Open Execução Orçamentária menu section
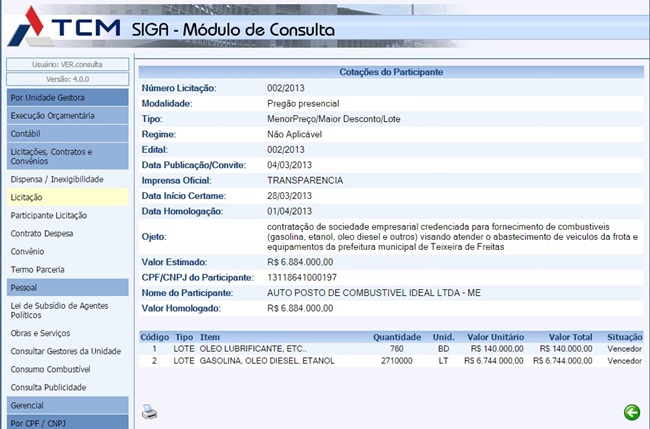Viewport: 650px width, 429px height. pos(68,116)
